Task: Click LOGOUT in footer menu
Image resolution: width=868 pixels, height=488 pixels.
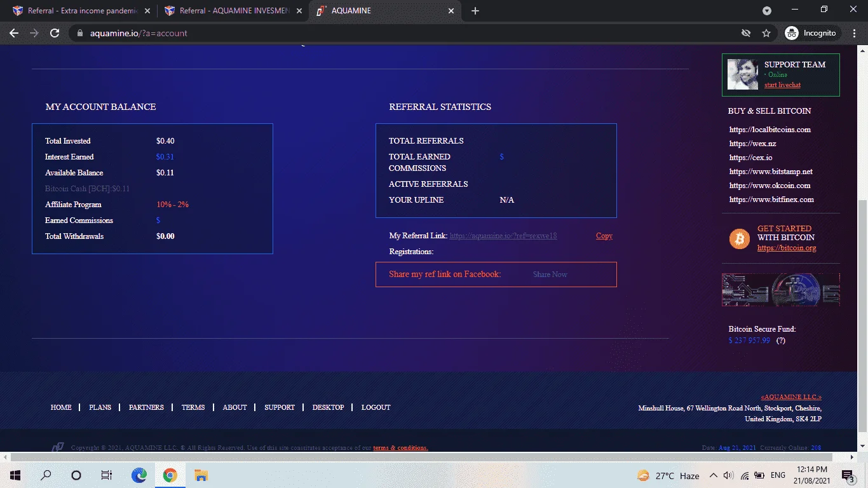Action: pyautogui.click(x=376, y=407)
